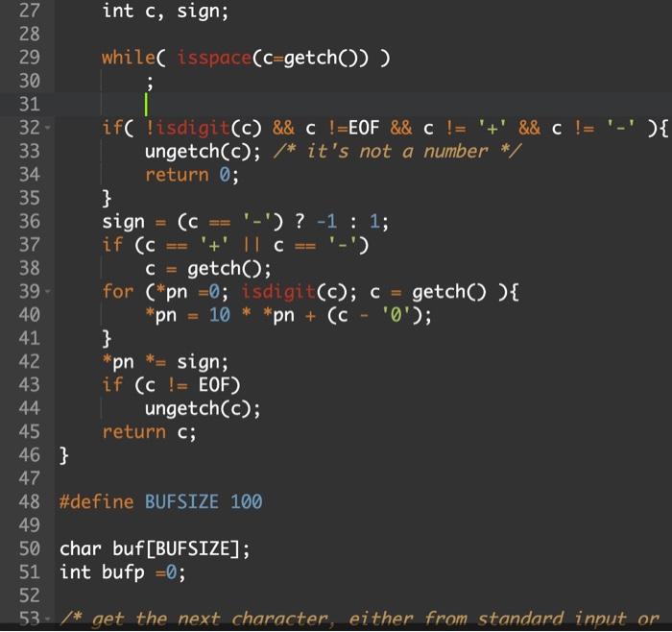Click on "(c - '0');" on line 40
Viewport: 672px width, 632px height.
(379, 315)
